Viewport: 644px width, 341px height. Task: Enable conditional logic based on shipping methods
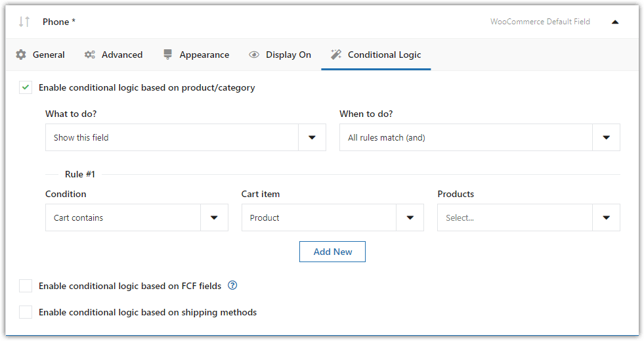26,312
